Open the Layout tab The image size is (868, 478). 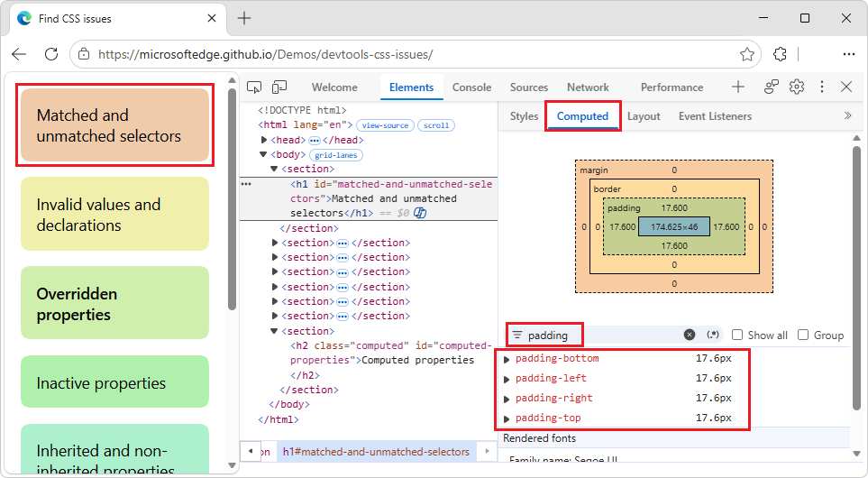pyautogui.click(x=644, y=116)
